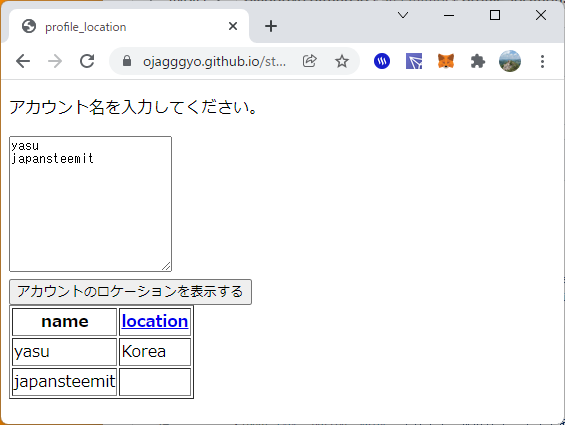Click the forward navigation arrow

point(55,61)
